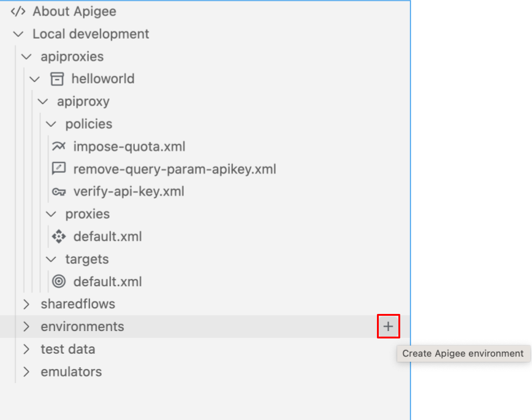The width and height of the screenshot is (532, 420).
Task: Expand the emulators section
Action: pyautogui.click(x=26, y=372)
